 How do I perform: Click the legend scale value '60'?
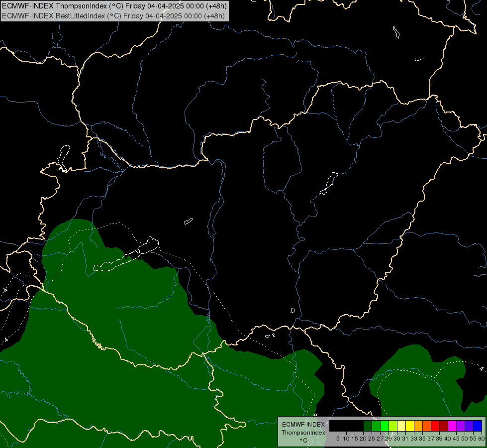point(482,439)
